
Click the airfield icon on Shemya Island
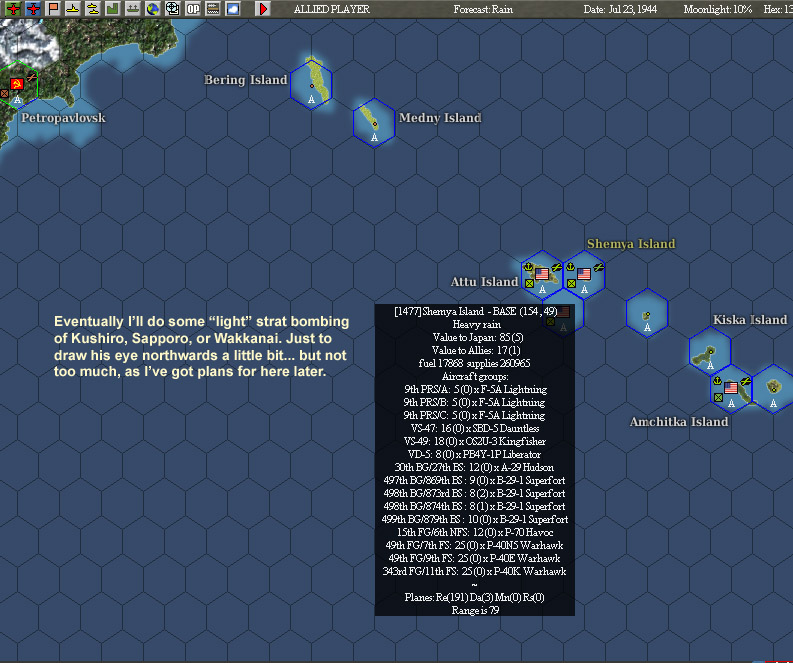click(x=598, y=267)
